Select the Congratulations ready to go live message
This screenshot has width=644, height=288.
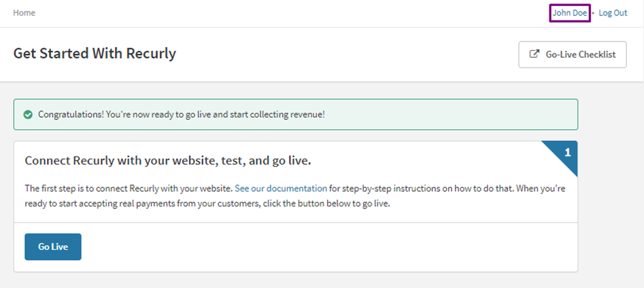click(x=182, y=115)
